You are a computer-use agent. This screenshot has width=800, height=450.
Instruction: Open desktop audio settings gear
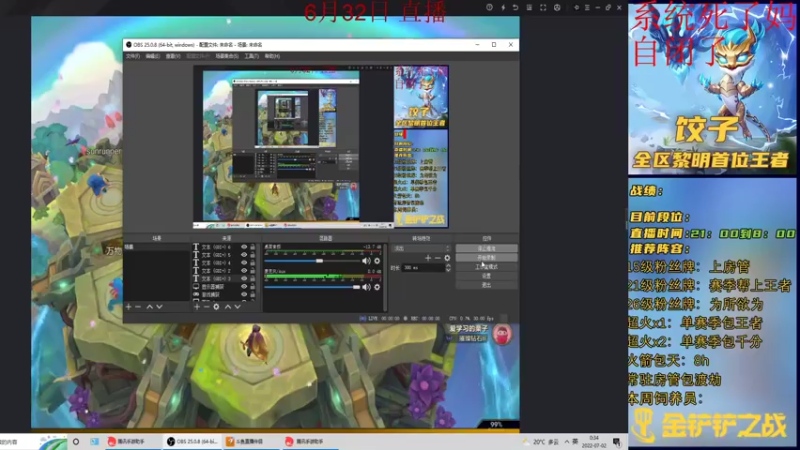tap(377, 261)
